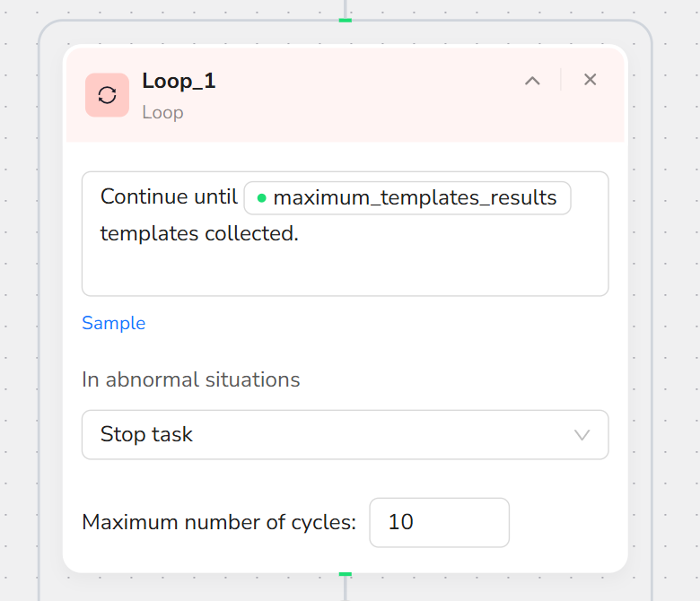Click the connection line above the node
The height and width of the screenshot is (601, 700).
346,8
